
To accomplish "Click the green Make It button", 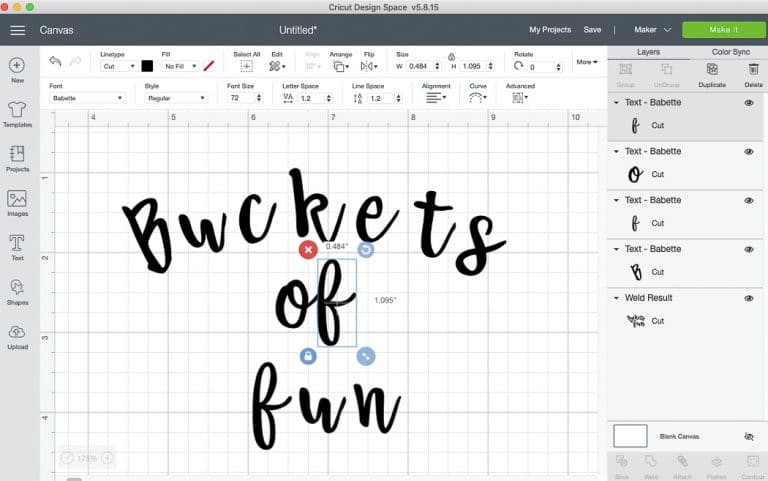I will [723, 30].
